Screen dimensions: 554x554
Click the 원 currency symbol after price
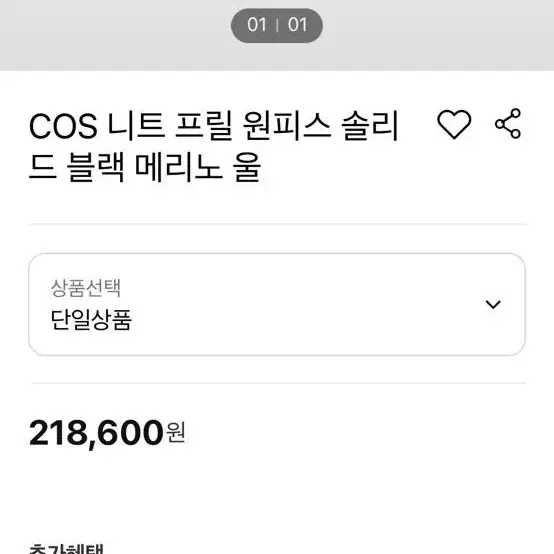(176, 432)
